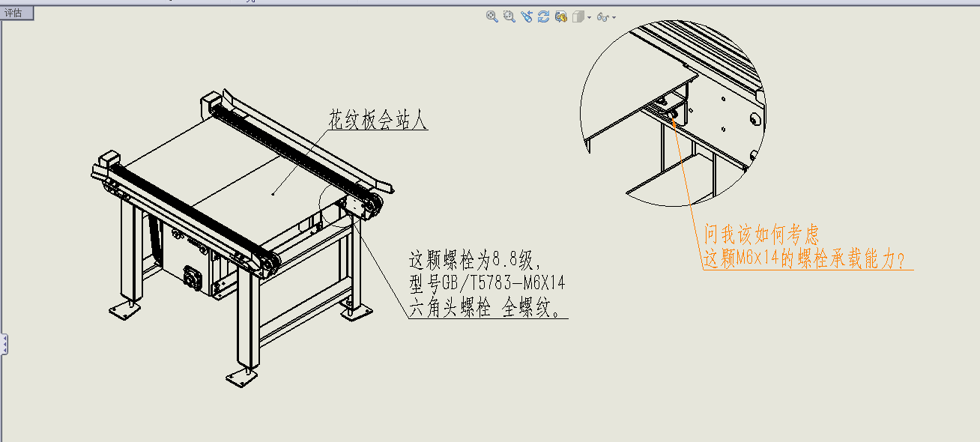Click the display style cube icon
980x442 pixels.
pyautogui.click(x=578, y=16)
